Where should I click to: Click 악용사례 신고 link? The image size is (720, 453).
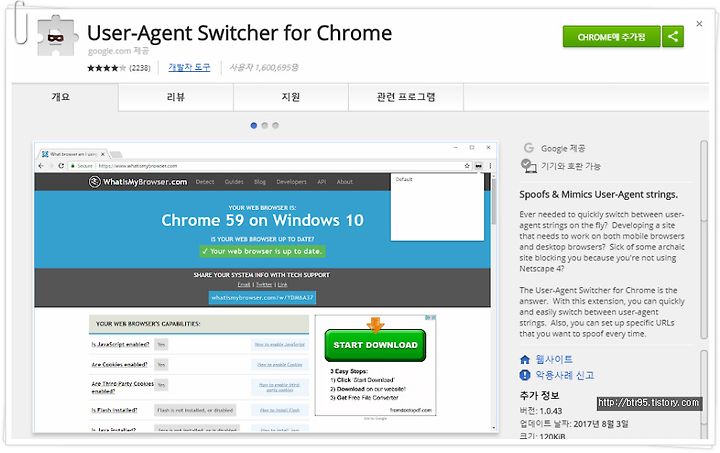click(565, 375)
